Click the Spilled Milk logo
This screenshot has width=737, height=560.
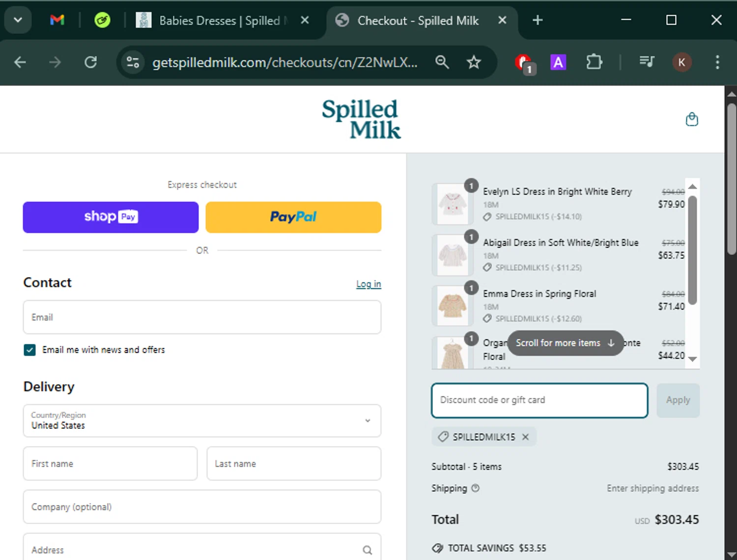[361, 119]
